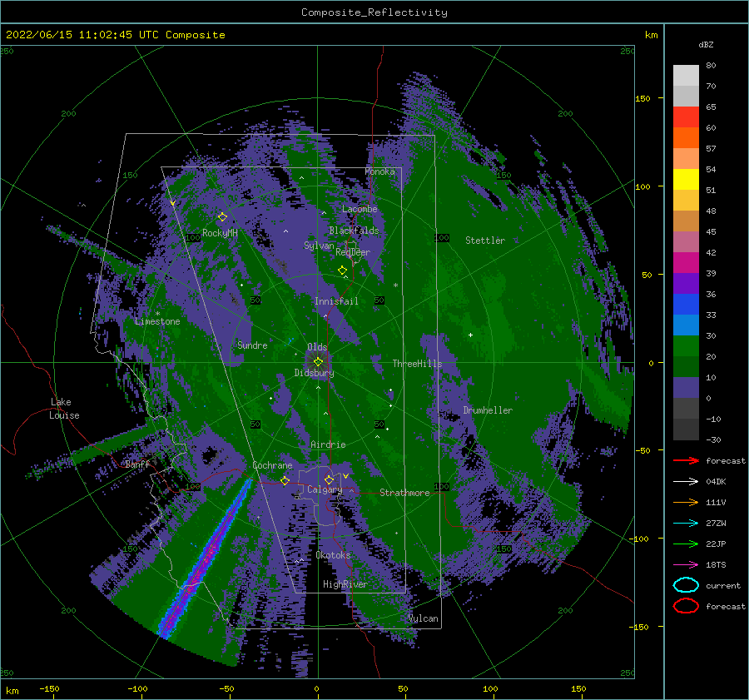The width and height of the screenshot is (749, 700).
Task: Pick the dark gray 0 to -10 swatch
Action: coord(686,408)
